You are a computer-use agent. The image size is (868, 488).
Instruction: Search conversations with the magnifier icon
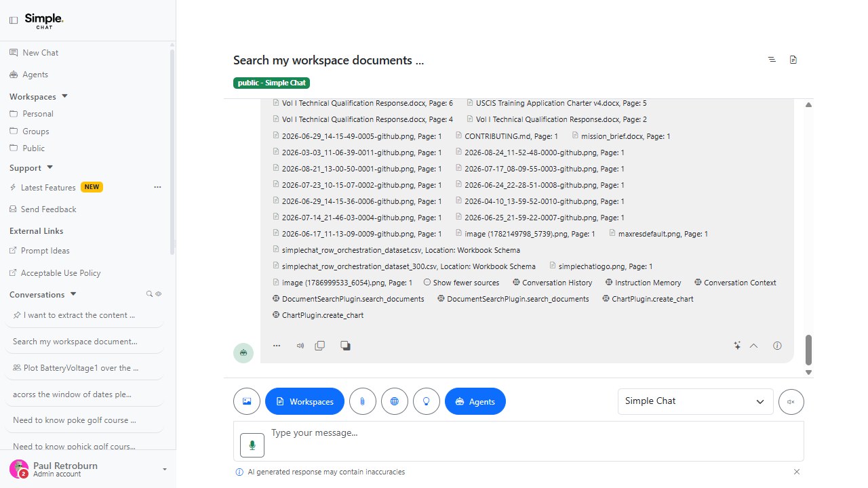click(150, 294)
